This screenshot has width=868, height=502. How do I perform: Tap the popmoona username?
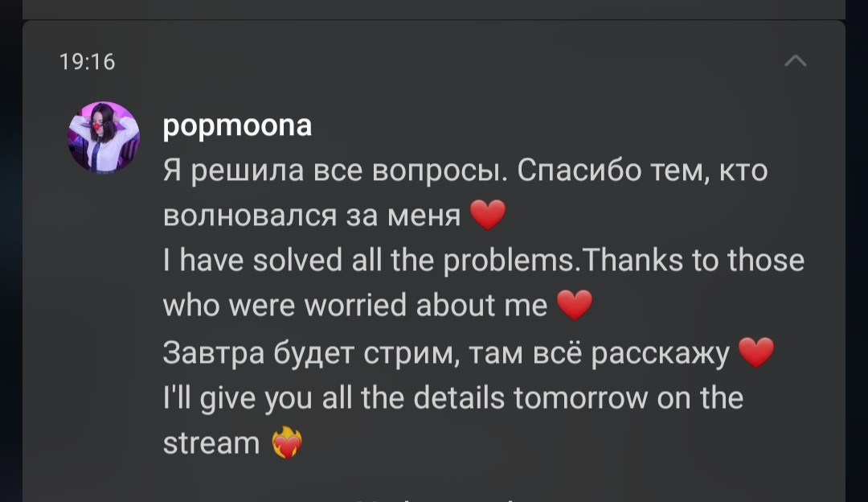(237, 125)
